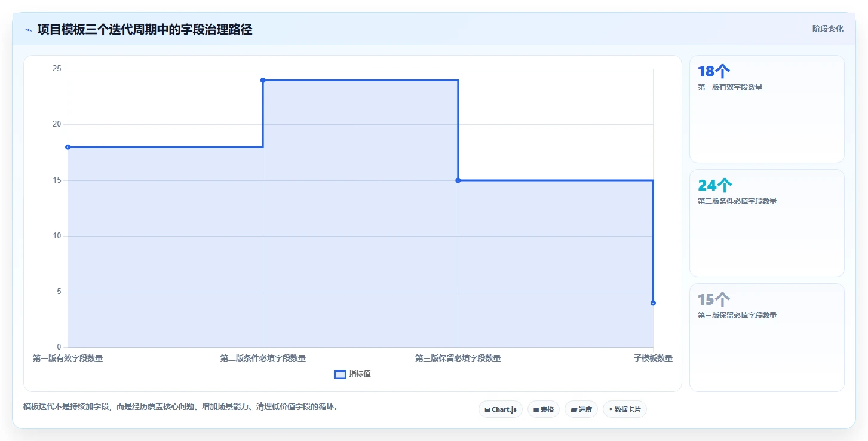This screenshot has width=868, height=441.
Task: Select the 数据卡片 chip
Action: [x=624, y=409]
